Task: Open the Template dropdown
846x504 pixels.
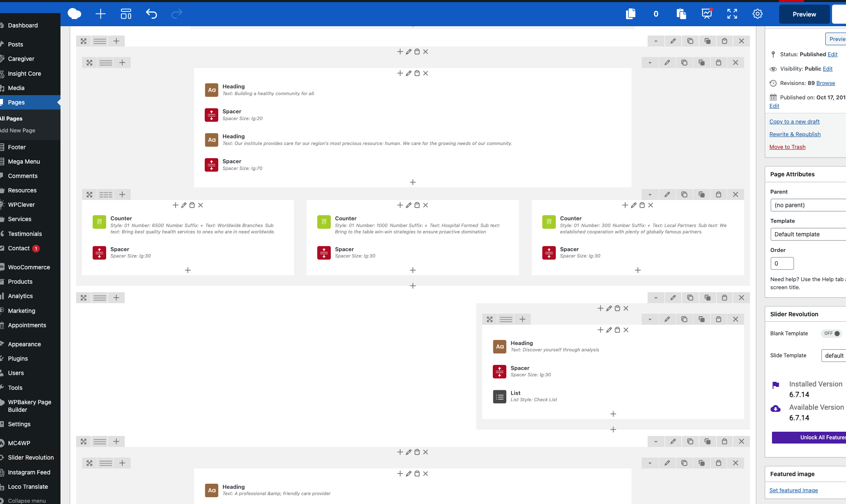Action: click(808, 234)
